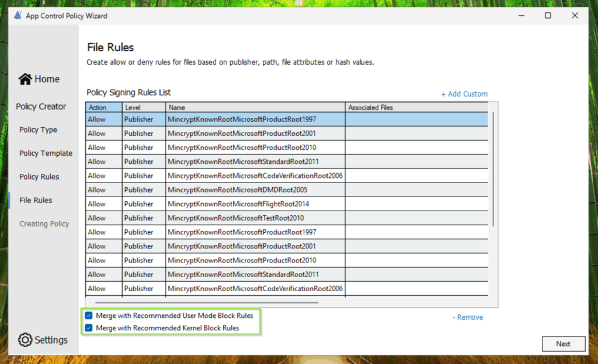
Task: Sort by the Action column header
Action: 103,107
